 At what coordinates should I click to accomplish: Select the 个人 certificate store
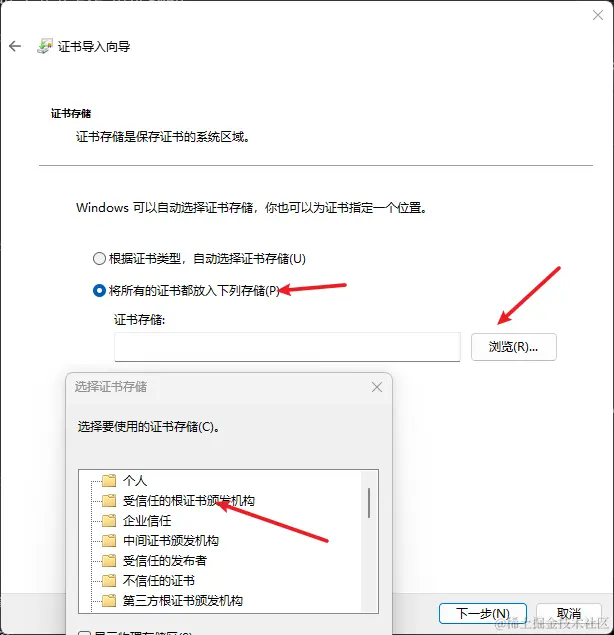click(135, 481)
